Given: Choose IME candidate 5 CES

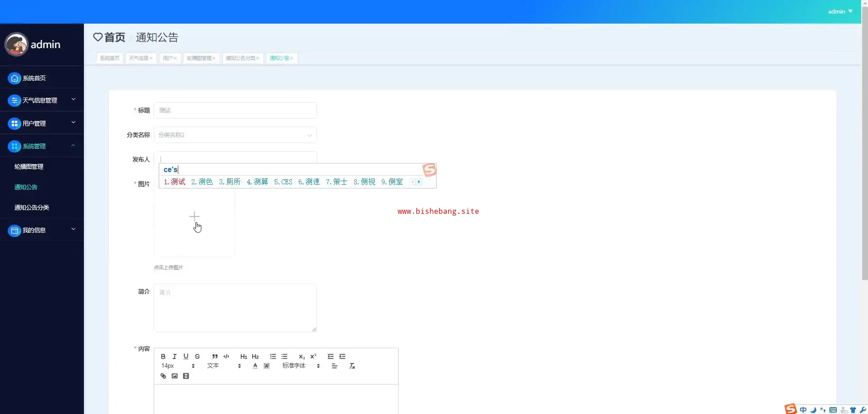Looking at the screenshot, I should pyautogui.click(x=283, y=182).
